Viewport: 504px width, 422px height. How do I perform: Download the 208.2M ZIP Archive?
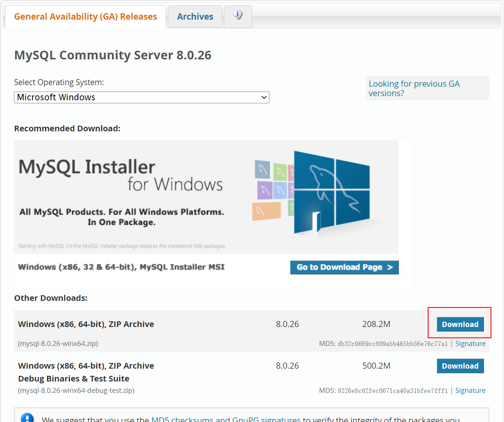click(x=460, y=324)
